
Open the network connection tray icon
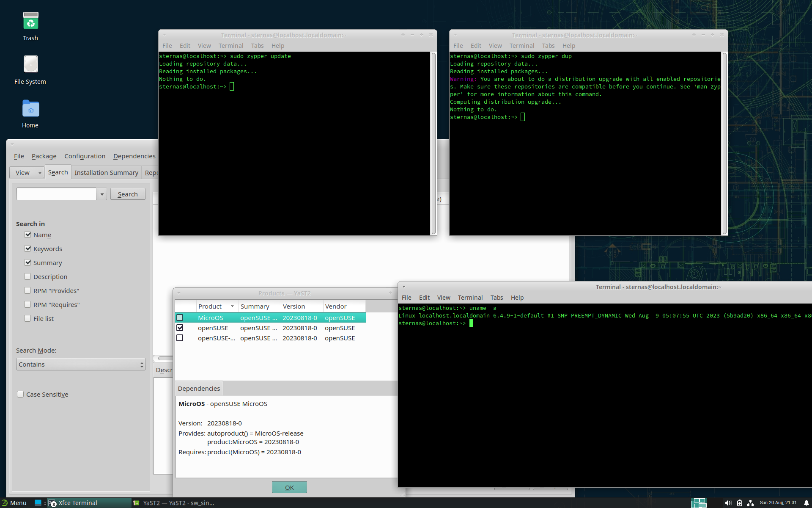pos(750,502)
